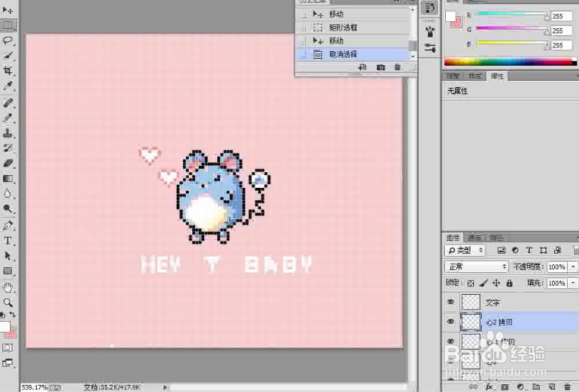Link layers button at panel bottom
The image size is (579, 392).
[x=473, y=386]
